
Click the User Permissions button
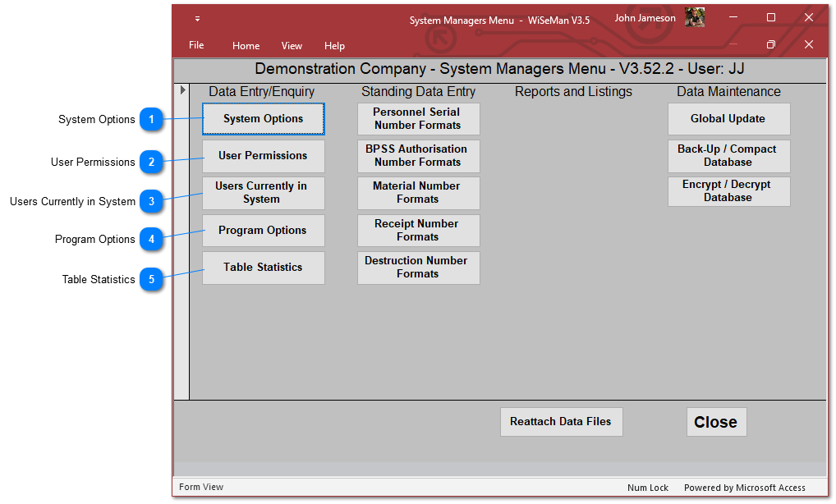coord(264,156)
